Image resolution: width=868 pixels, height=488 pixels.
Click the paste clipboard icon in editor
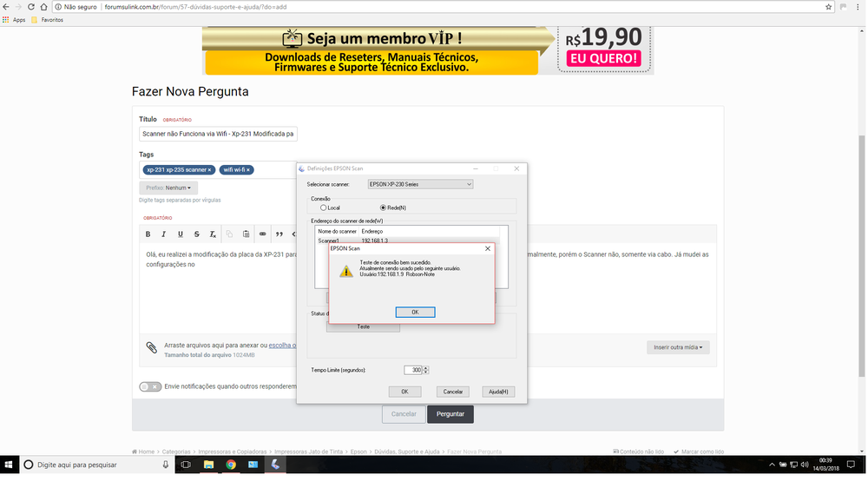coord(246,234)
